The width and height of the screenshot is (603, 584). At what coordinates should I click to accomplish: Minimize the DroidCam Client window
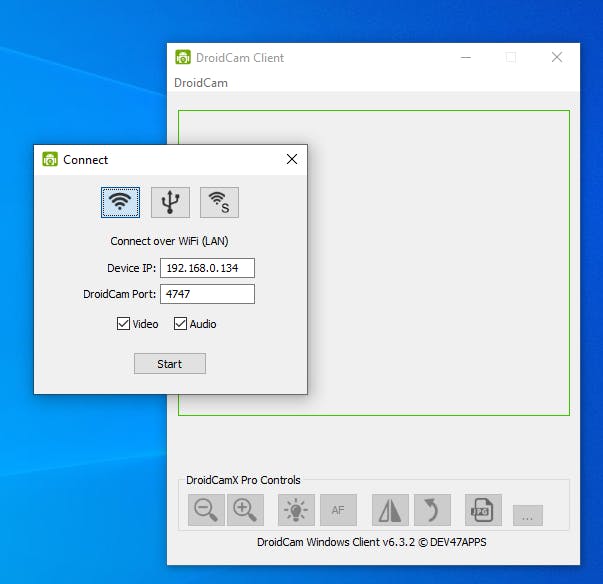click(x=466, y=57)
